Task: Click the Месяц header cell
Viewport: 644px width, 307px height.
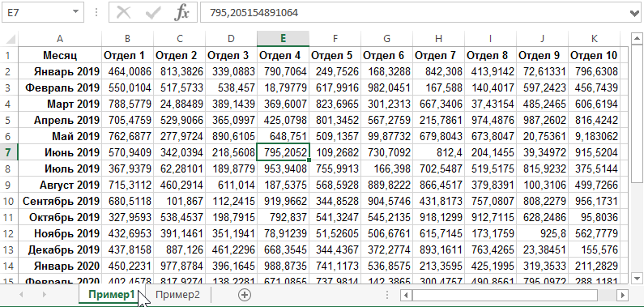Action: coord(60,55)
